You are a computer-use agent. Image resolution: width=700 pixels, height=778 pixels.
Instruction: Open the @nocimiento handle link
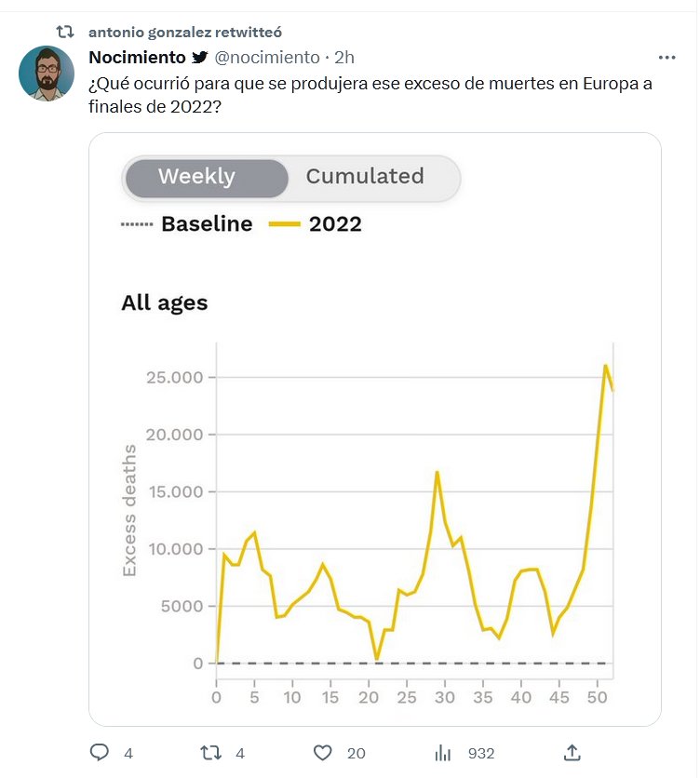(267, 58)
